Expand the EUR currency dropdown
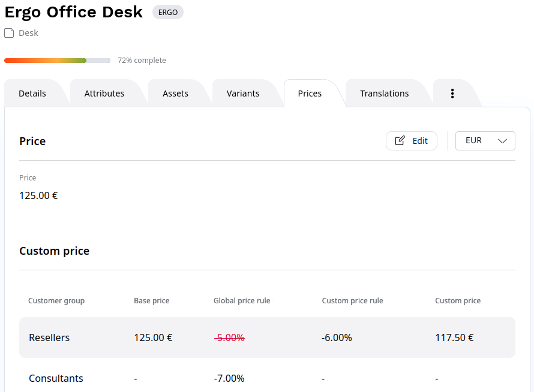This screenshot has height=392, width=534. tap(485, 141)
